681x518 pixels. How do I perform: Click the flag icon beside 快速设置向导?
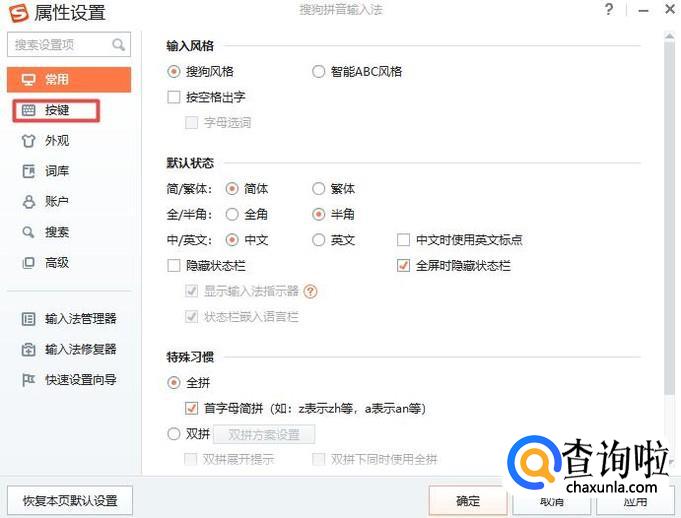point(28,380)
